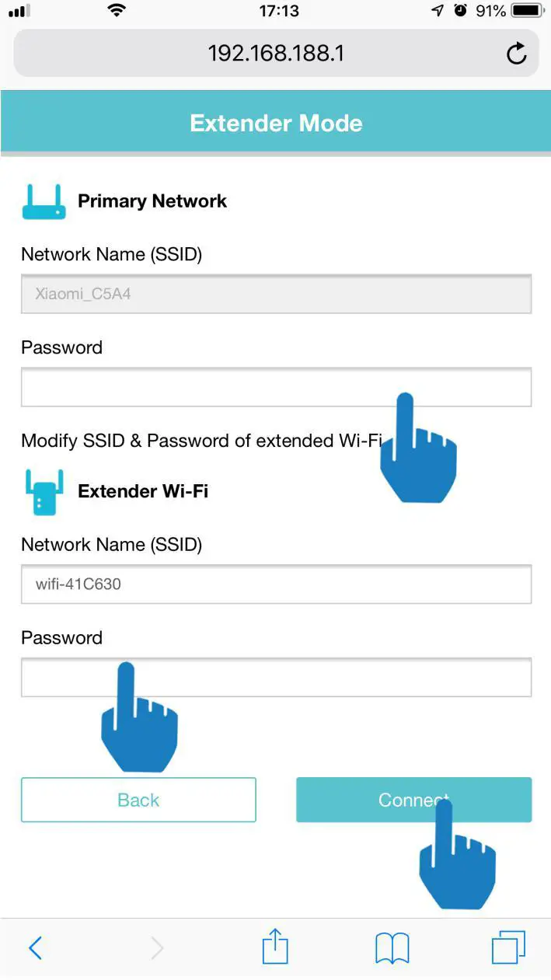Tap the alarm icon in status bar
The image size is (551, 980).
pos(461,11)
